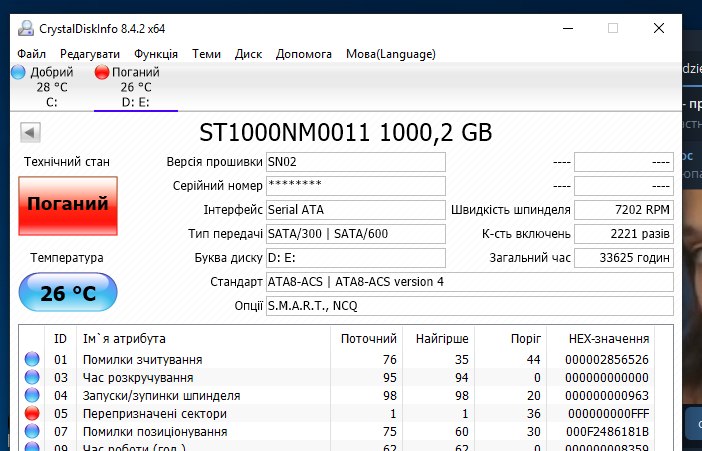Screen dimensions: 702x451
Task: Open the Теми menu
Action: (x=206, y=54)
